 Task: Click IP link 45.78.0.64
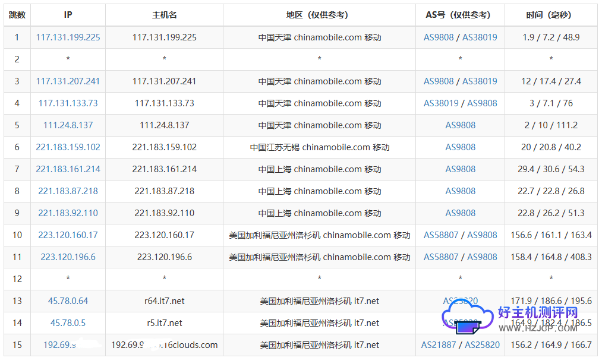(x=68, y=301)
